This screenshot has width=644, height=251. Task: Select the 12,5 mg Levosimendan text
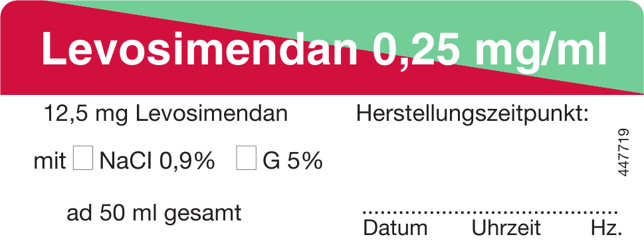pos(165,115)
